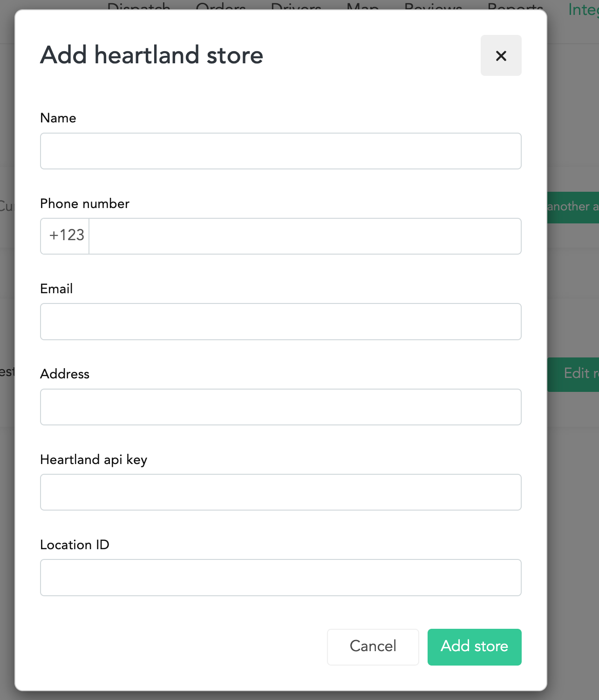Click the Location ID input
This screenshot has height=700, width=599.
point(281,578)
